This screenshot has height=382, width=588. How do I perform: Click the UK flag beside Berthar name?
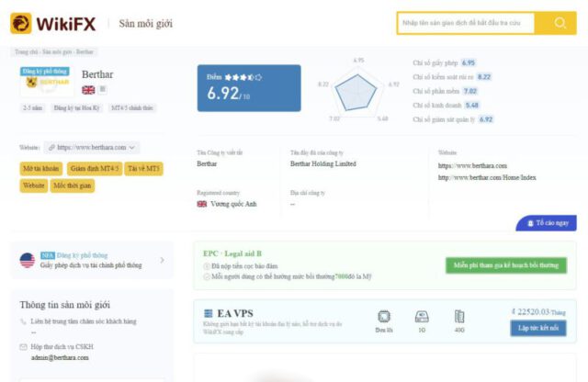tap(88, 89)
